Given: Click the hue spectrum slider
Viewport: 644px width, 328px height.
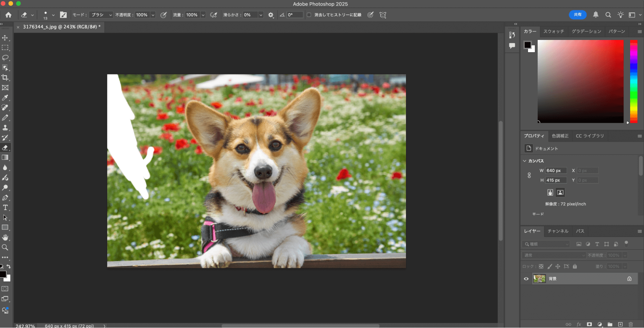Looking at the screenshot, I should (633, 81).
